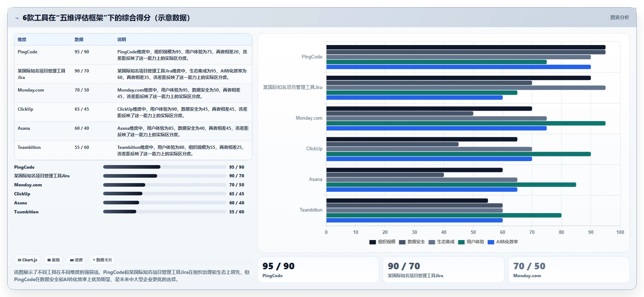Click the 60 / 40 table cell
644x297 pixels.
(x=82, y=128)
